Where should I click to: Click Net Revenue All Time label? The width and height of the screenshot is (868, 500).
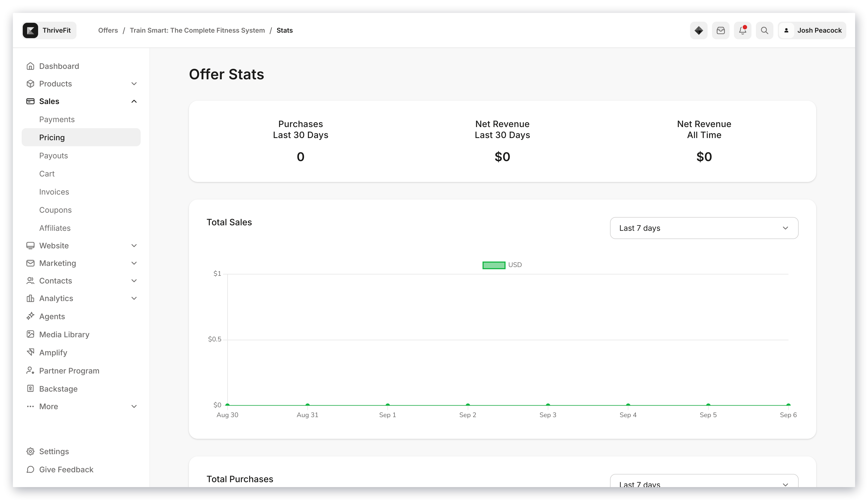(x=704, y=130)
